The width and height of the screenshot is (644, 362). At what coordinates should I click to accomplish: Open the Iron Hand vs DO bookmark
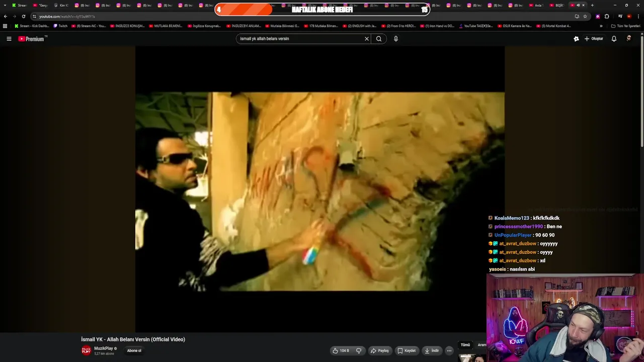(x=437, y=26)
